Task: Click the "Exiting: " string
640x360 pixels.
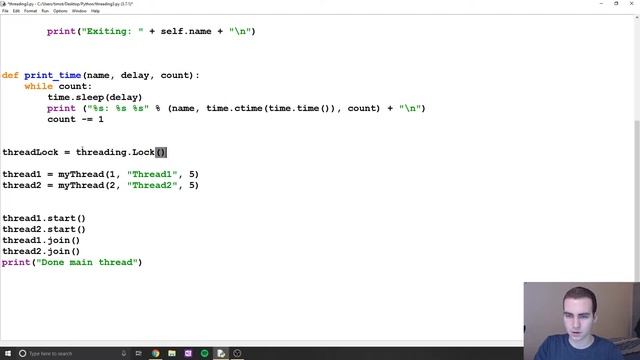Action: (112, 31)
